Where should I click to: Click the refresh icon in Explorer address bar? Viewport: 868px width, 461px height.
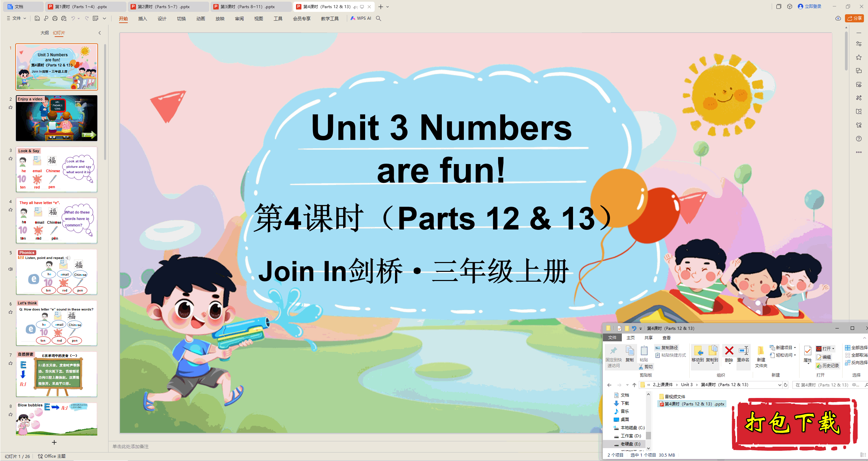(786, 385)
